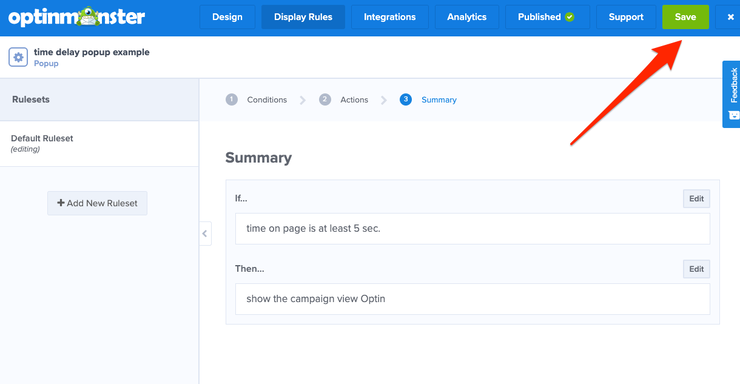Edit the Then action
740x384 pixels.
tap(696, 269)
